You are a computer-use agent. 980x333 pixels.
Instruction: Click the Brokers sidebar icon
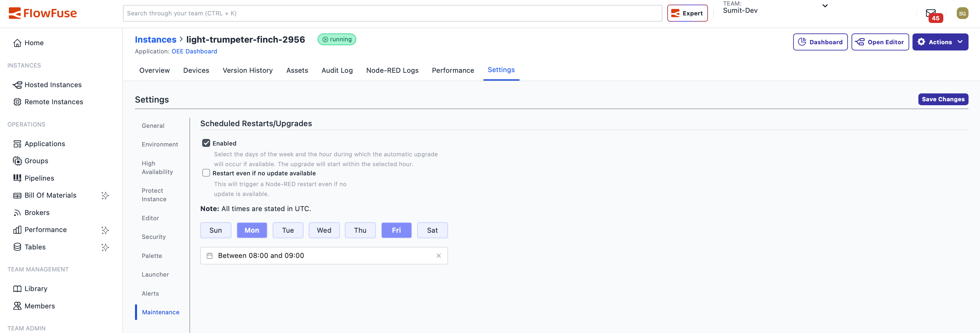(x=17, y=212)
